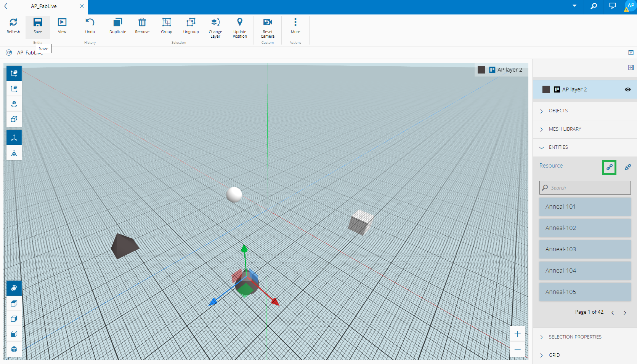637x364 pixels.
Task: Open the More actions menu
Action: [295, 22]
